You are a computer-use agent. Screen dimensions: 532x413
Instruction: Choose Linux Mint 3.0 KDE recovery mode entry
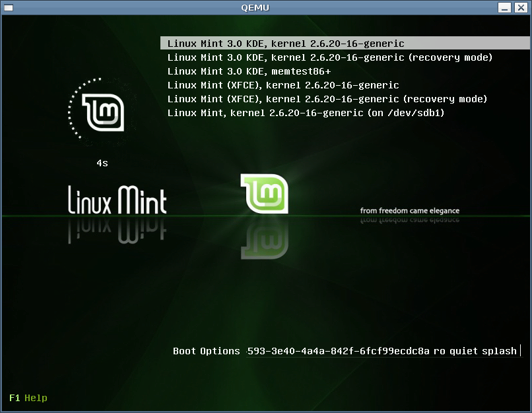[330, 57]
